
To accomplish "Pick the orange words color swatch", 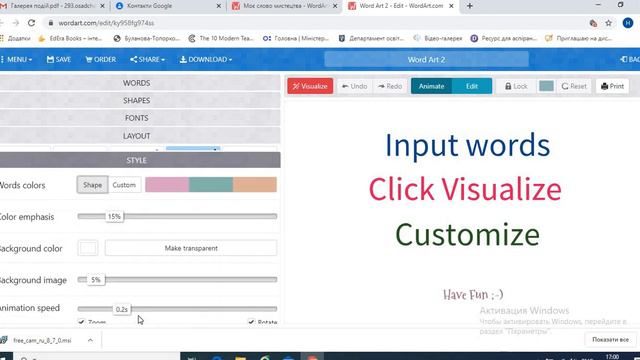I will 255,184.
